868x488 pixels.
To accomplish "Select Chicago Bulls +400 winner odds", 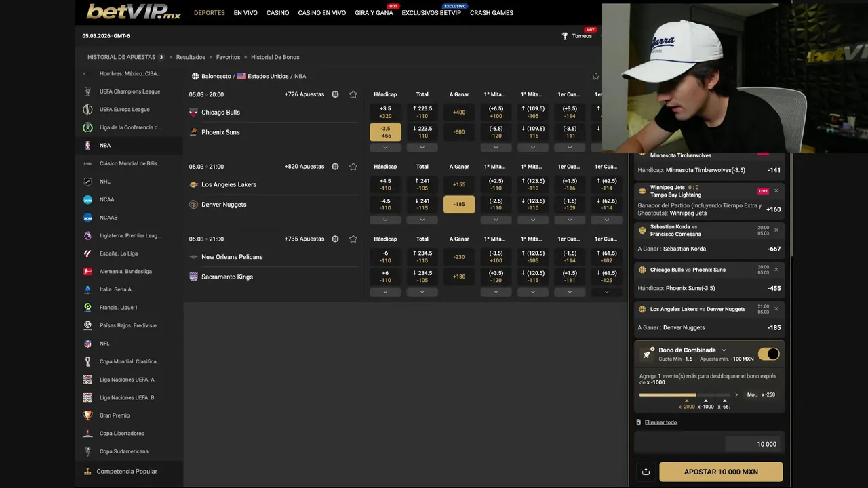I will (459, 112).
